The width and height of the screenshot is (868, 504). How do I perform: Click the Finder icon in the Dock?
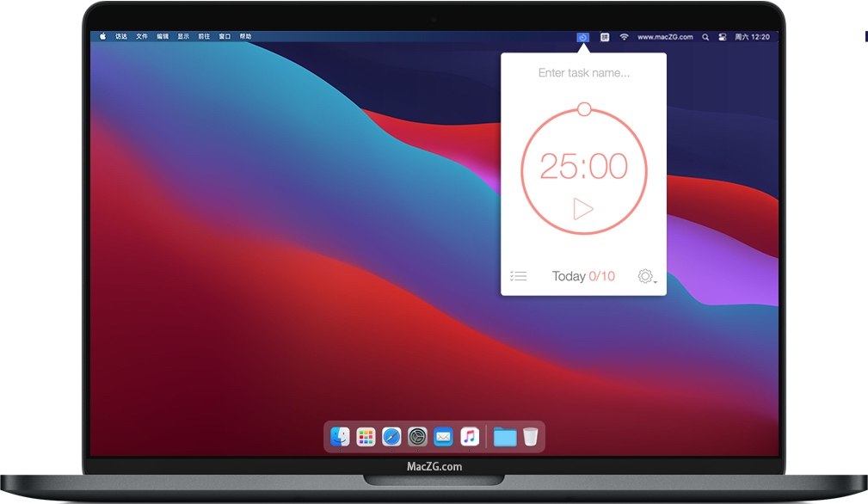point(339,436)
